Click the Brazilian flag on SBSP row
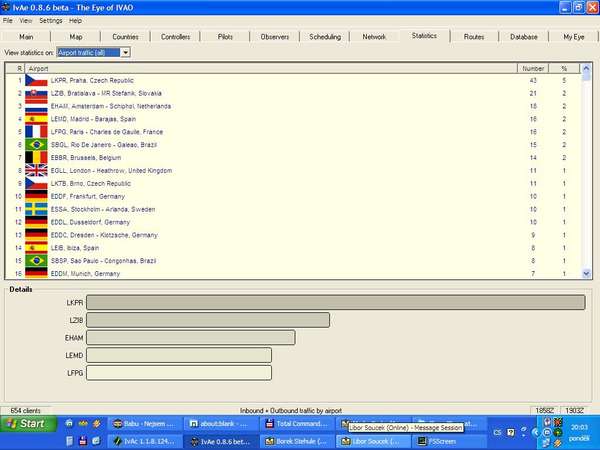This screenshot has height=450, width=600. 36,261
